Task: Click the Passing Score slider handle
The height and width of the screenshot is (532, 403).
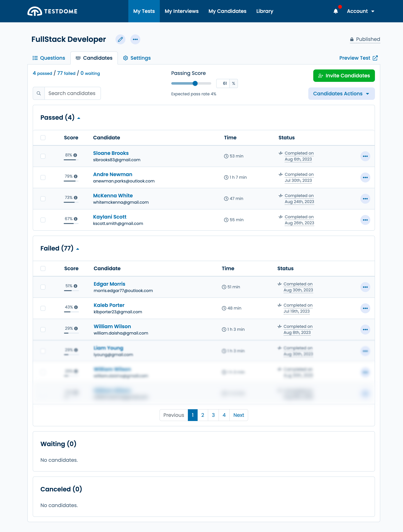Action: pos(195,83)
